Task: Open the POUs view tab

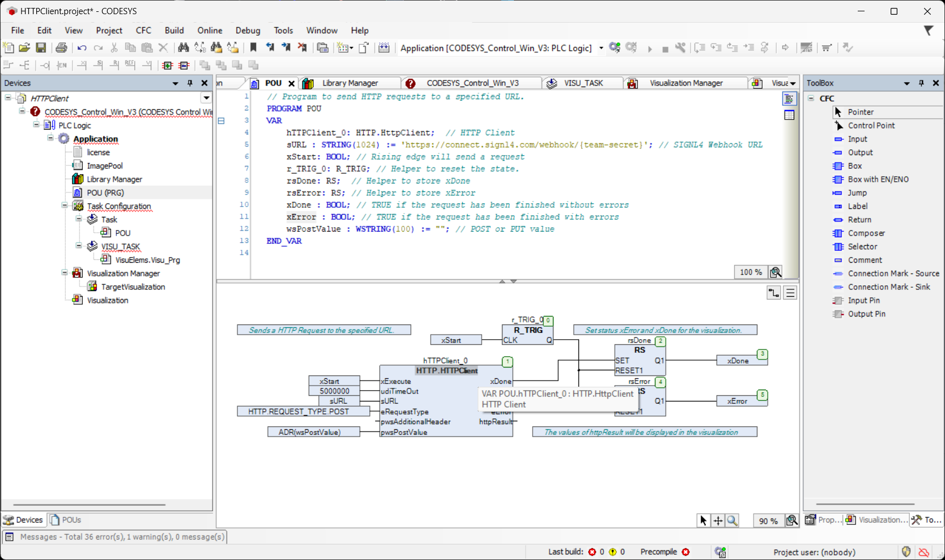Action: click(66, 520)
